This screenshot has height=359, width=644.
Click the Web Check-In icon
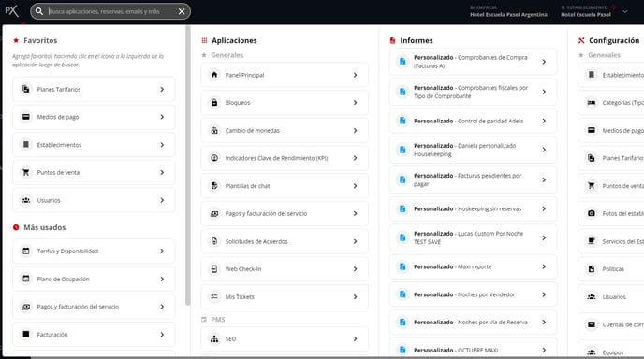[214, 269]
